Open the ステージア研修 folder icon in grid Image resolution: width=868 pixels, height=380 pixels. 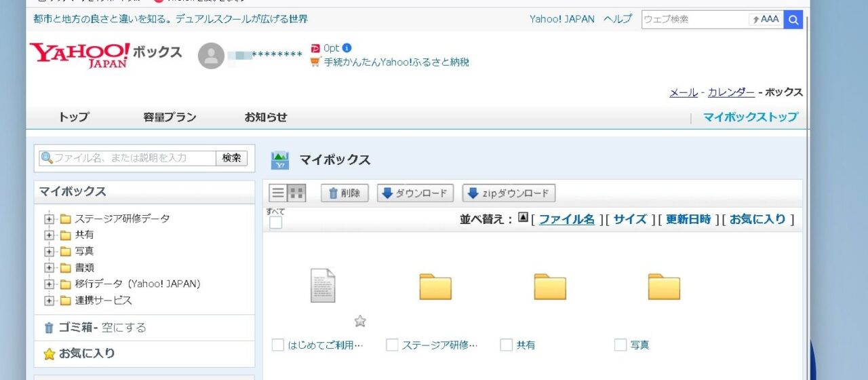pyautogui.click(x=435, y=286)
